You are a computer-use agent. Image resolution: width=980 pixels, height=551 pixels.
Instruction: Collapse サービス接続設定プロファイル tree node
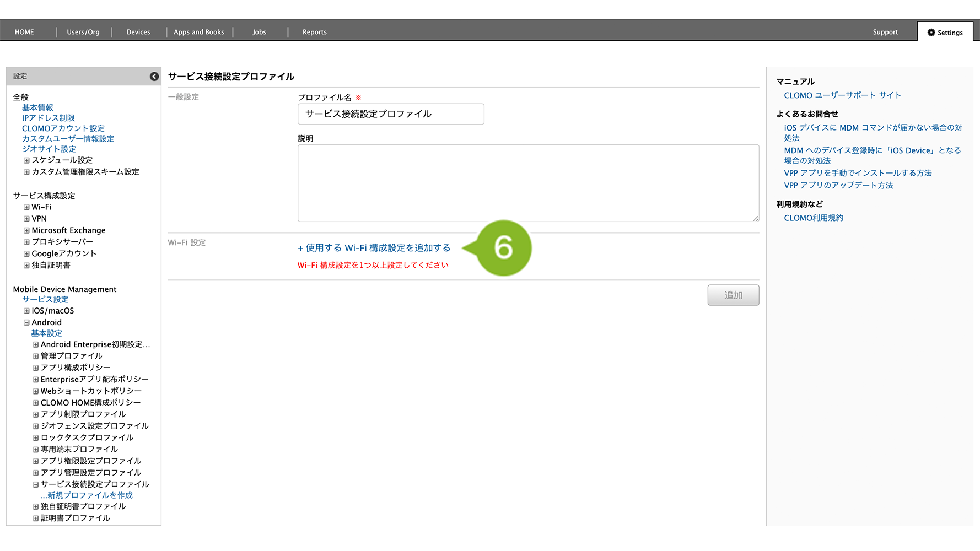(x=36, y=485)
